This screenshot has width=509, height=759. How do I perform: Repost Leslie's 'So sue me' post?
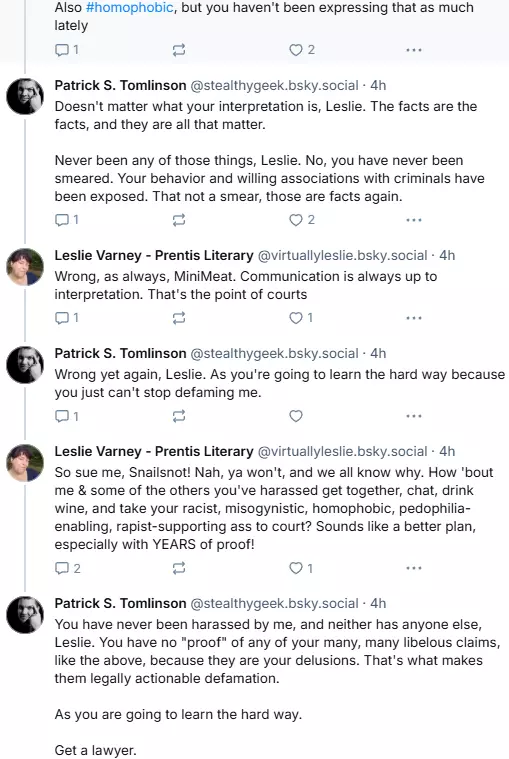179,568
